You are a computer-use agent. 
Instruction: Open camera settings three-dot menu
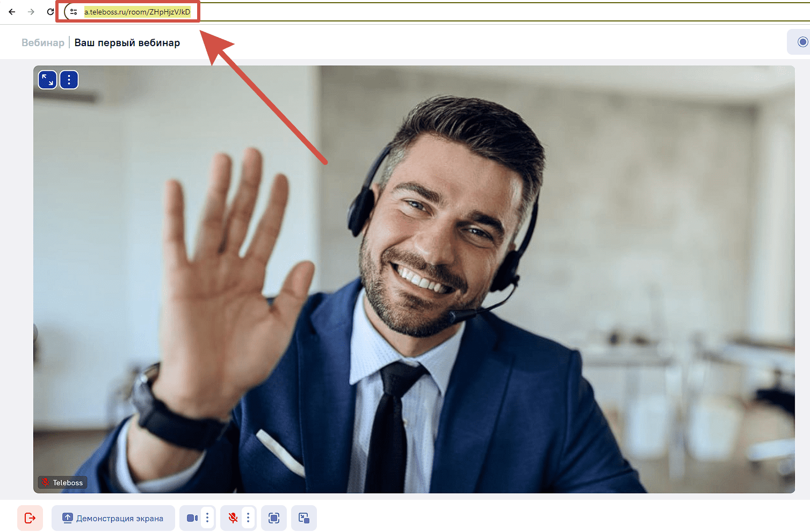tap(207, 518)
